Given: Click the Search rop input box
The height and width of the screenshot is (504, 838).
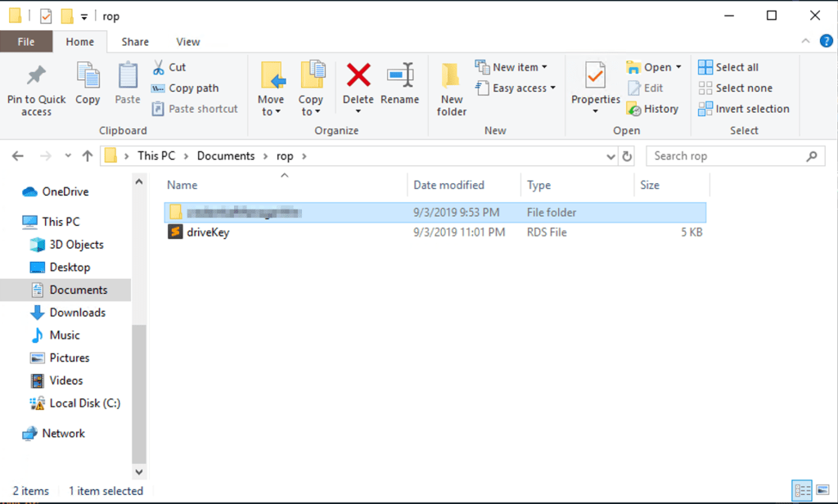Looking at the screenshot, I should click(727, 156).
